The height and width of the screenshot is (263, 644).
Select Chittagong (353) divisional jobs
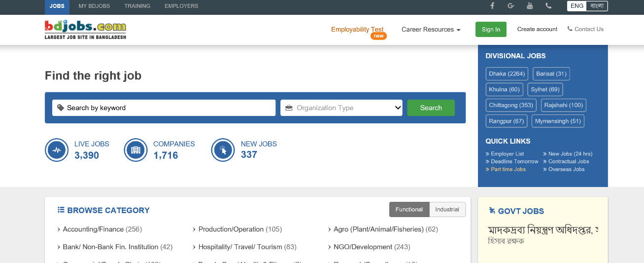pyautogui.click(x=511, y=105)
